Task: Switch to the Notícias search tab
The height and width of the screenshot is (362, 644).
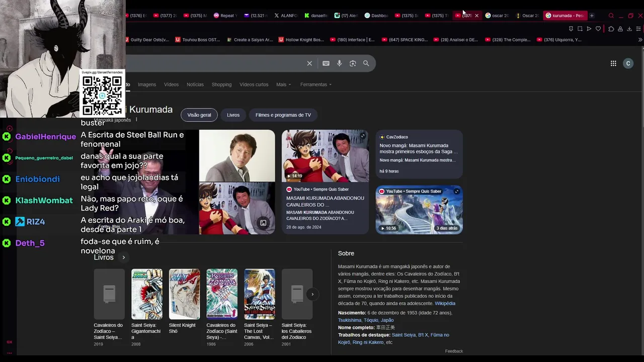Action: click(x=195, y=84)
